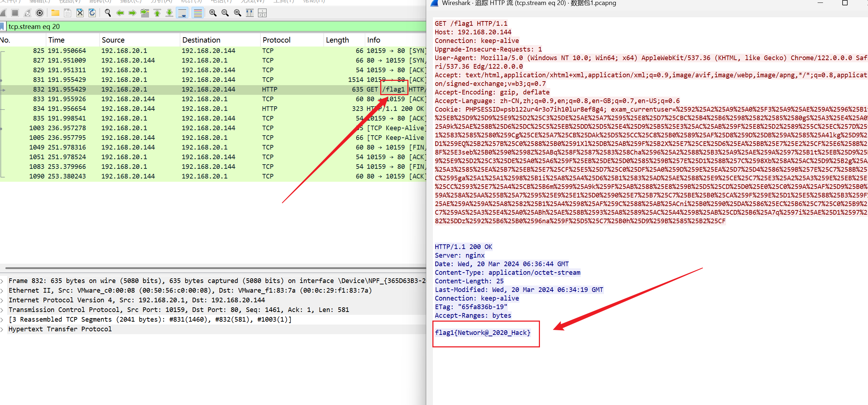Select packet 834 HTTP 200 OK row
The width and height of the screenshot is (868, 405).
(x=214, y=109)
